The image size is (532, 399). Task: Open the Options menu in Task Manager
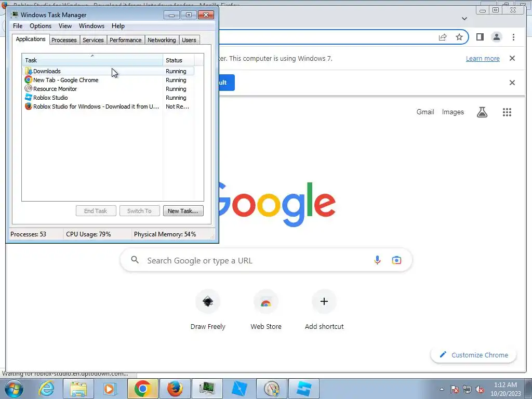click(41, 26)
